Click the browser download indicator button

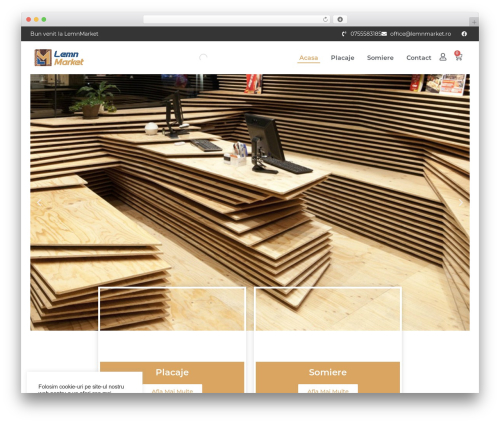(340, 19)
